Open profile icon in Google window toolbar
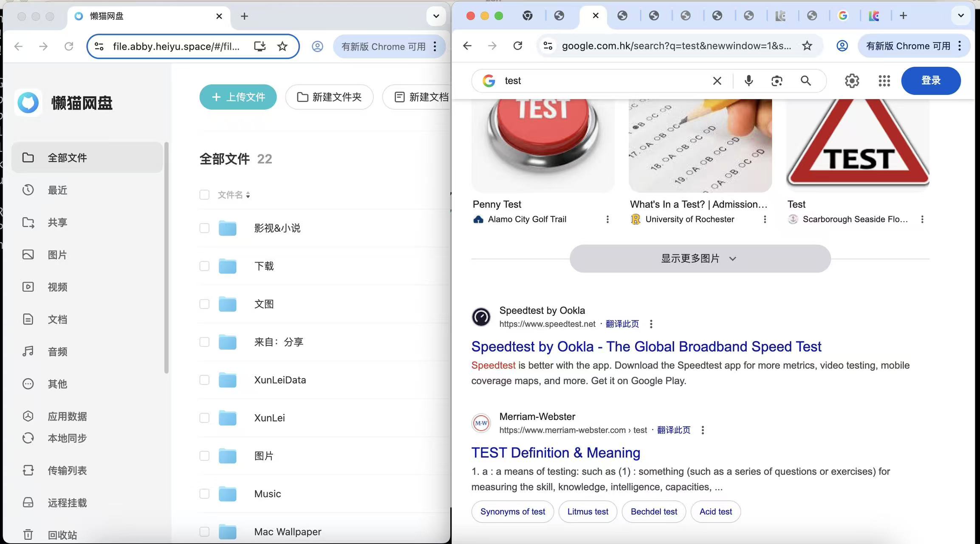Screen dimensions: 980x544 click(842, 46)
